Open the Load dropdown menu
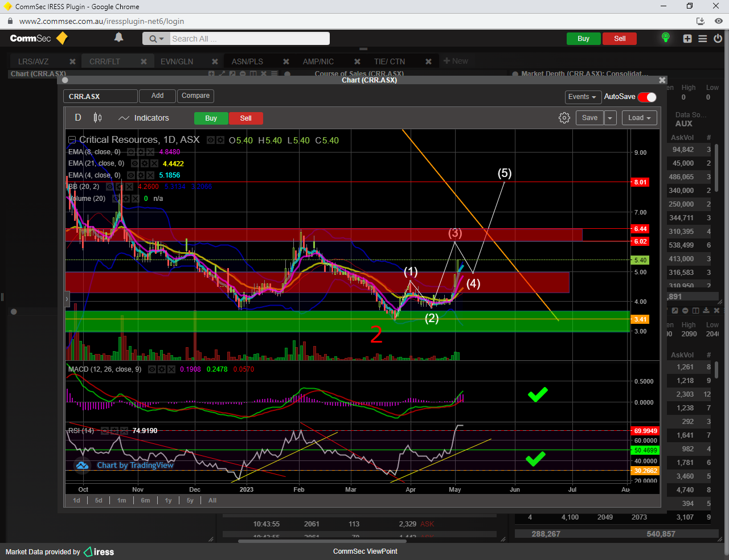Screen dimensions: 729x560 point(639,118)
